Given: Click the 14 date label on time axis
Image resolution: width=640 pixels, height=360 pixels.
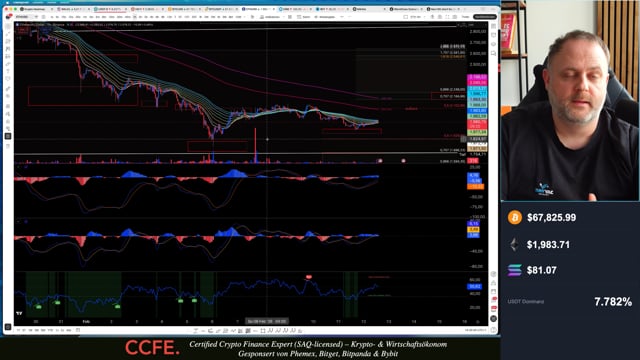Looking at the screenshot, I should (x=414, y=322).
